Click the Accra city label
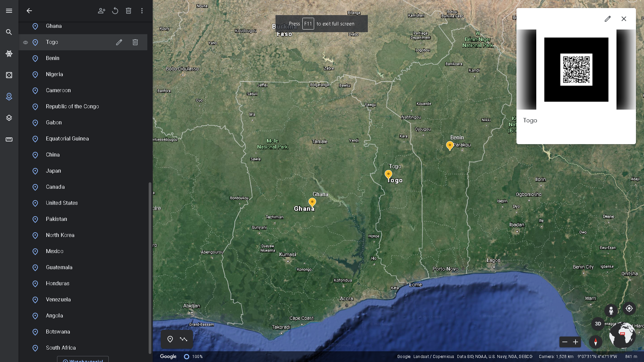This screenshot has width=644, height=362. point(346,299)
